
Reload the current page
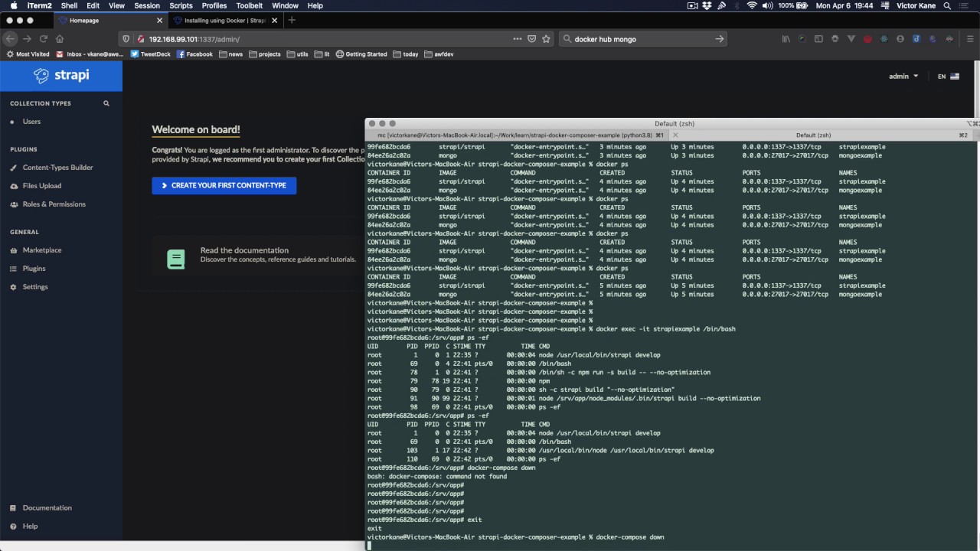(x=44, y=39)
